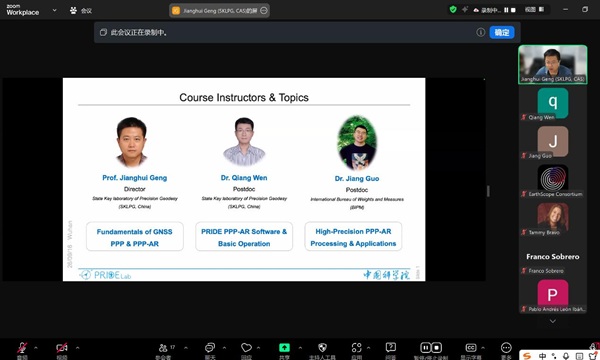Click the panel divider handle beside shared screen

(x=488, y=191)
